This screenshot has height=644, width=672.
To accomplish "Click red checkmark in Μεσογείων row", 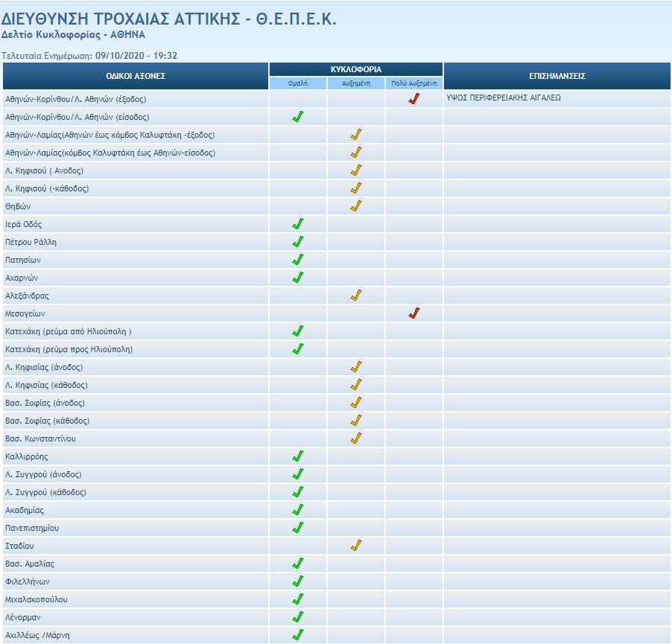I will (x=414, y=313).
